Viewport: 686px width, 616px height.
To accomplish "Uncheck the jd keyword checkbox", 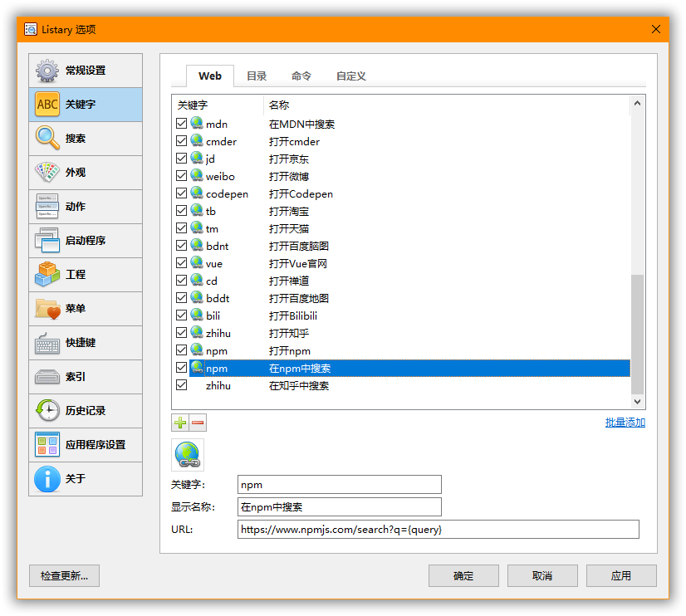I will click(182, 159).
